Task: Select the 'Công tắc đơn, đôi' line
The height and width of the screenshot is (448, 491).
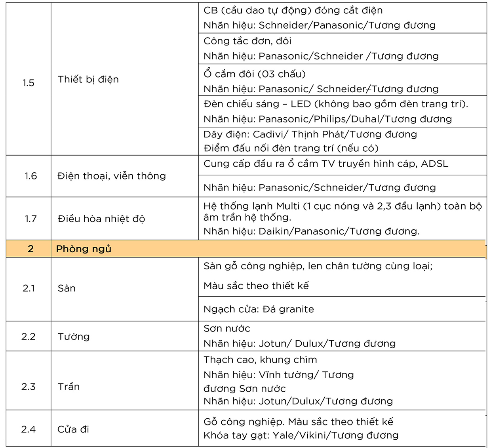Action: click(x=247, y=41)
